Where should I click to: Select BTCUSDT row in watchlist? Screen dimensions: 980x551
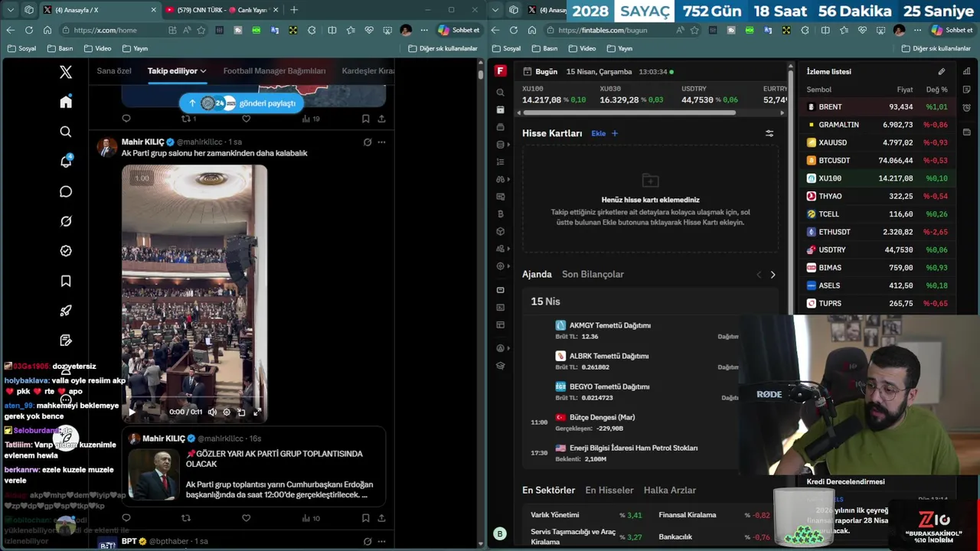876,161
